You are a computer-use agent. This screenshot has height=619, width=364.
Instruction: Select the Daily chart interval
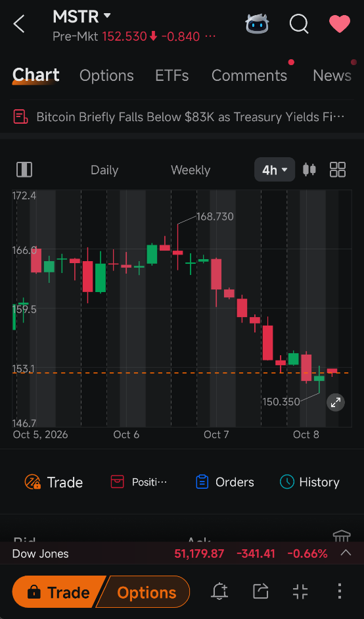coord(104,170)
